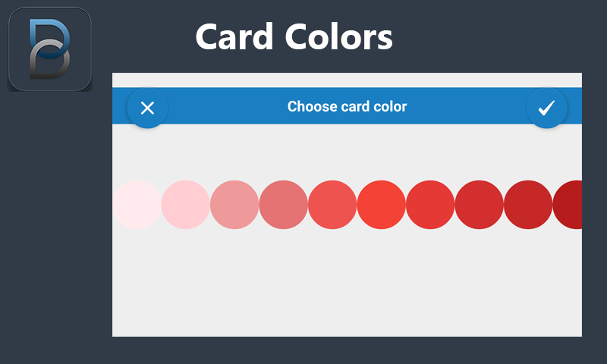Pick the deeper red swatch, eighth from left
Viewport: 607px width, 364px height.
coord(479,205)
